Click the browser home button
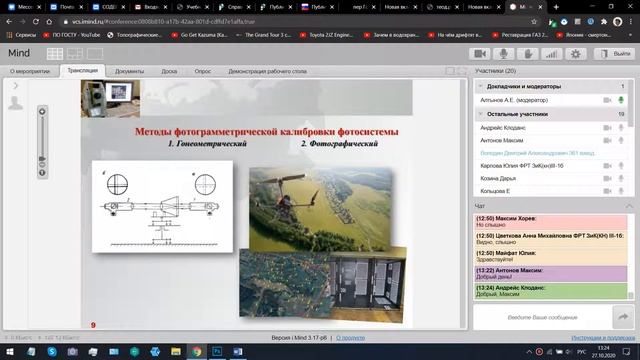 [49, 22]
